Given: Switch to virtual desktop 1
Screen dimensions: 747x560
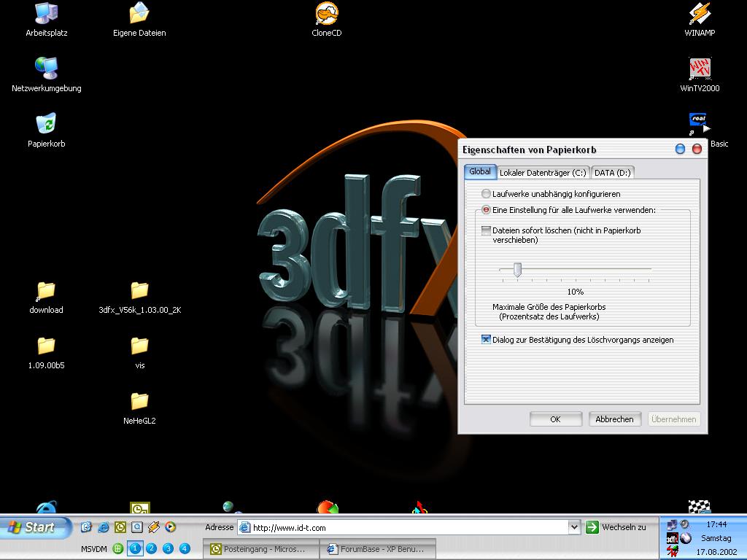Looking at the screenshot, I should pyautogui.click(x=135, y=548).
